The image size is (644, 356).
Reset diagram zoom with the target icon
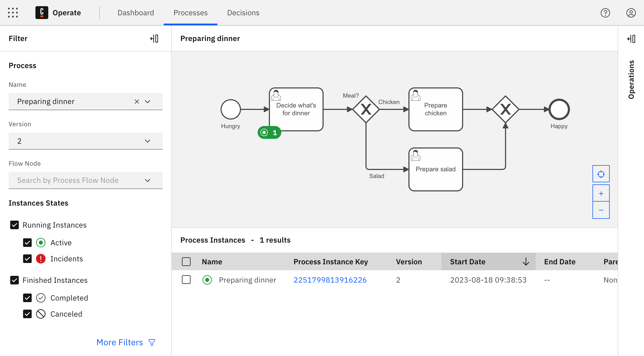(601, 174)
